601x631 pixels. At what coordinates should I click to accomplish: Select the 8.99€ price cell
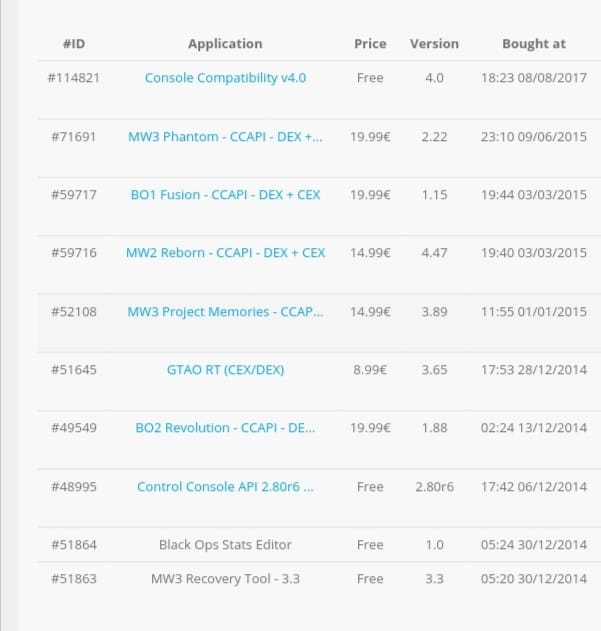370,370
